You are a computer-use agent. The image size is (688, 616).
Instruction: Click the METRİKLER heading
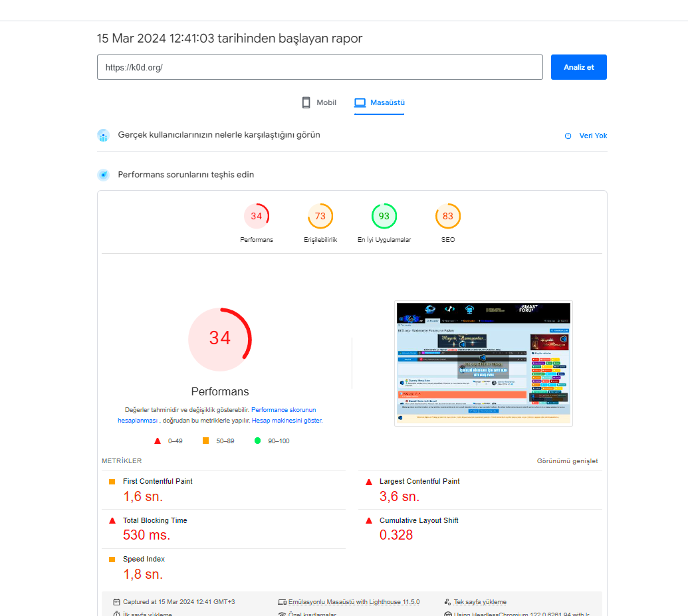click(122, 461)
